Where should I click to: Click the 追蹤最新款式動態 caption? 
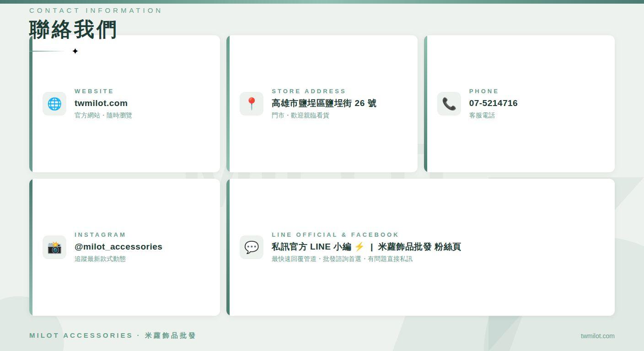pyautogui.click(x=100, y=259)
